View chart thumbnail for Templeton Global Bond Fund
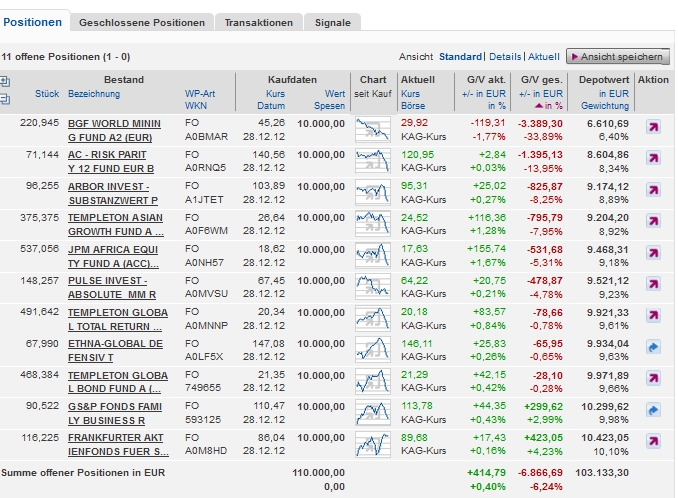Image resolution: width=678 pixels, height=498 pixels. 373,381
